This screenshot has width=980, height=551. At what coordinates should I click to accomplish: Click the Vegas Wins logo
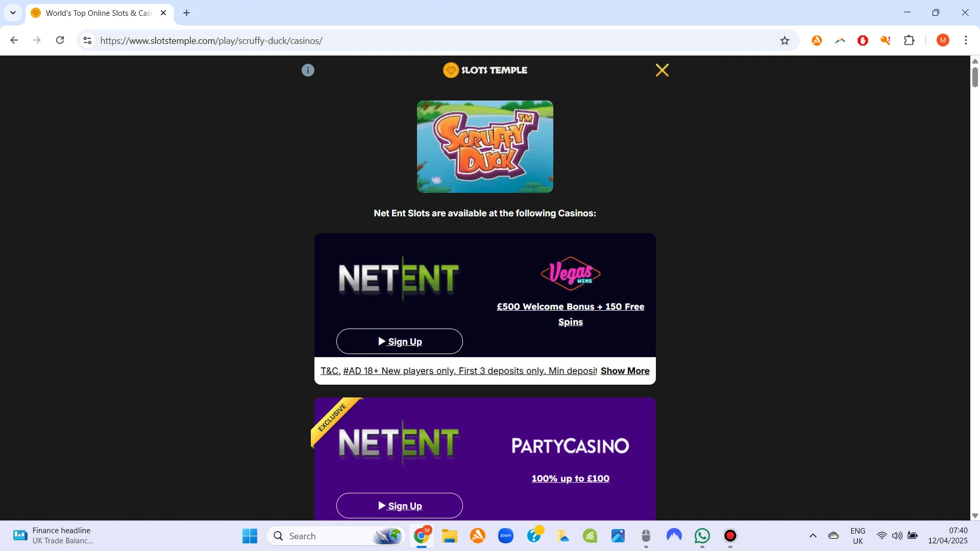(x=571, y=273)
